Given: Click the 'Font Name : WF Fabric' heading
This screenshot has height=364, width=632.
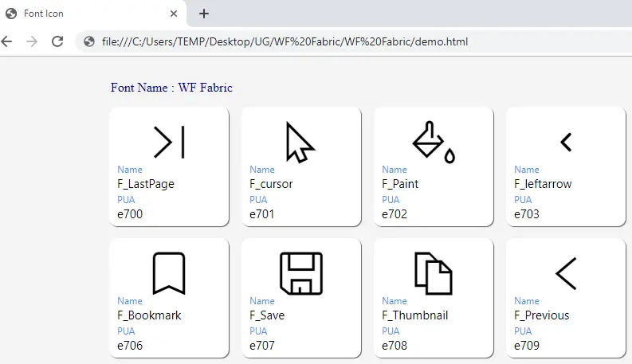Looking at the screenshot, I should pyautogui.click(x=171, y=88).
